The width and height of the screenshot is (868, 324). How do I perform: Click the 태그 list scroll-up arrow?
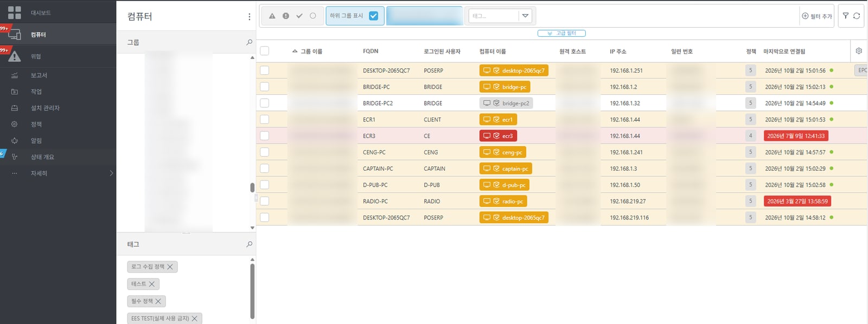(252, 260)
